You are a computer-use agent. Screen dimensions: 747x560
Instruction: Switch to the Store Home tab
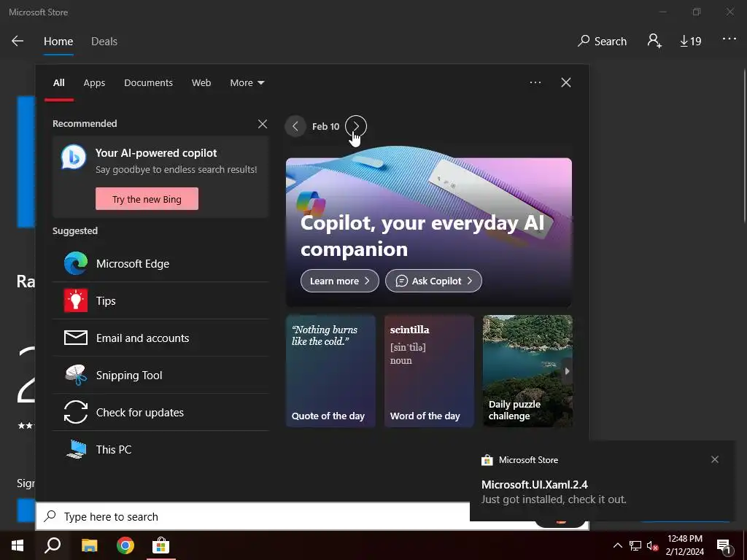point(58,42)
